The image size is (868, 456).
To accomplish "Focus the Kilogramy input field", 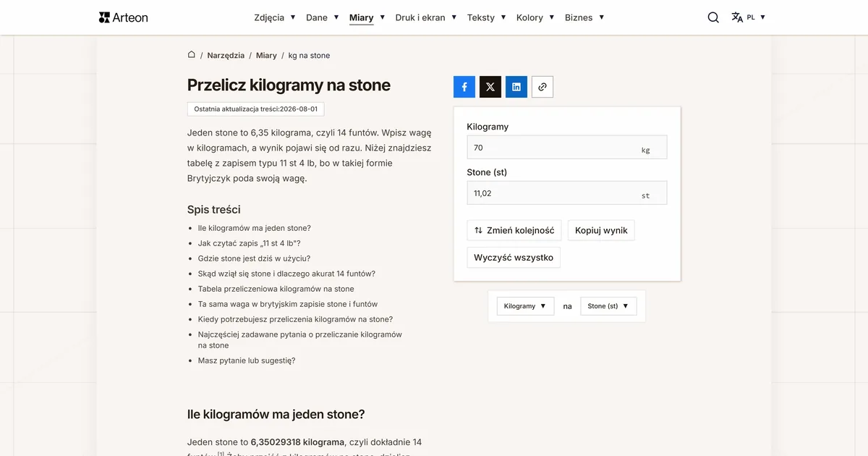I will [x=567, y=148].
